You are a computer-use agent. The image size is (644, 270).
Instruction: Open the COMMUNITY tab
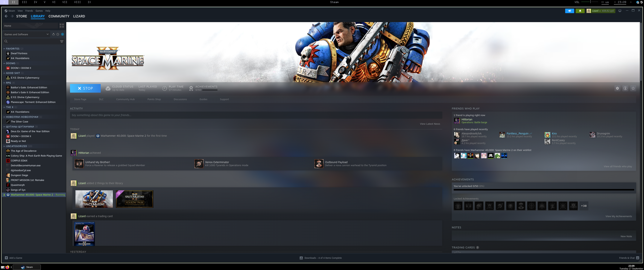[59, 16]
